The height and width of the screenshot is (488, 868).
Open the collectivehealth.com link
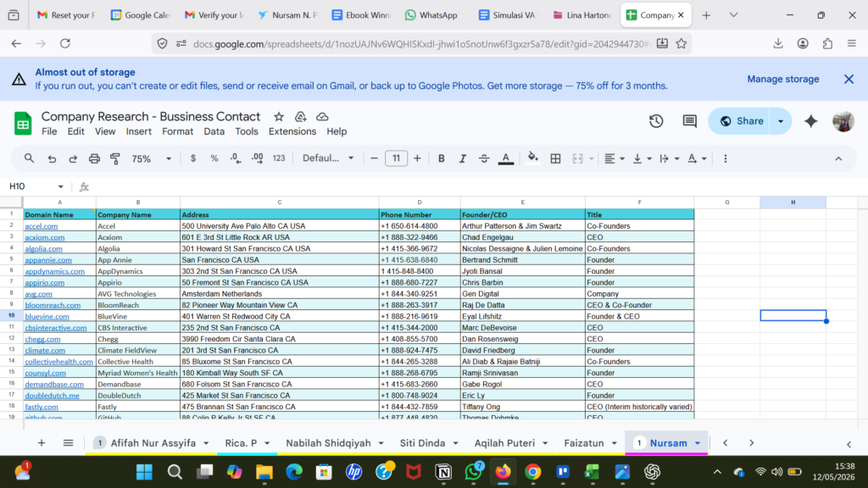point(58,362)
